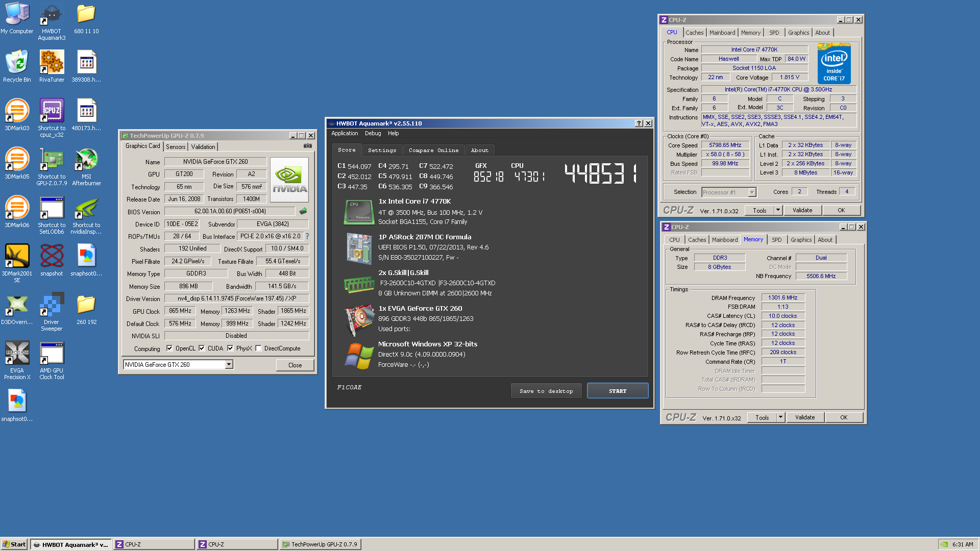The height and width of the screenshot is (551, 980).
Task: Open Shortcut to cpuz_x32 icon
Action: (x=52, y=118)
